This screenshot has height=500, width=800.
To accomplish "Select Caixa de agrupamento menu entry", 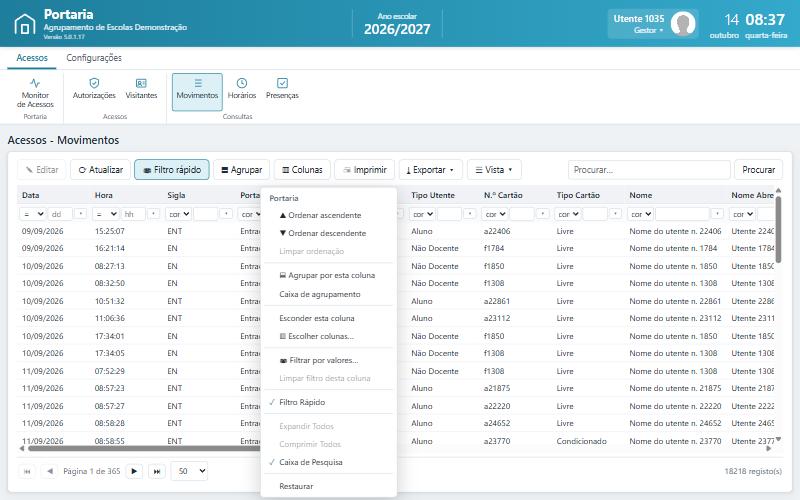I will point(329,294).
